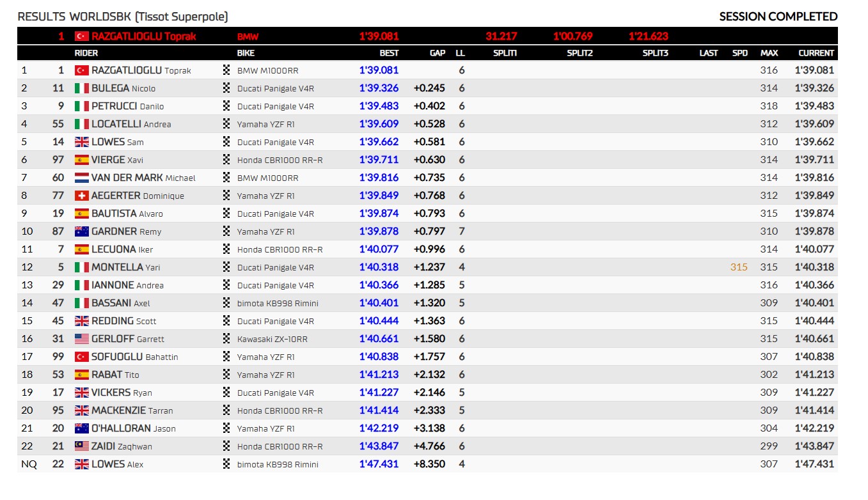Click US flag beside GERLOFF Garrett
The width and height of the screenshot is (868, 500).
(x=81, y=339)
